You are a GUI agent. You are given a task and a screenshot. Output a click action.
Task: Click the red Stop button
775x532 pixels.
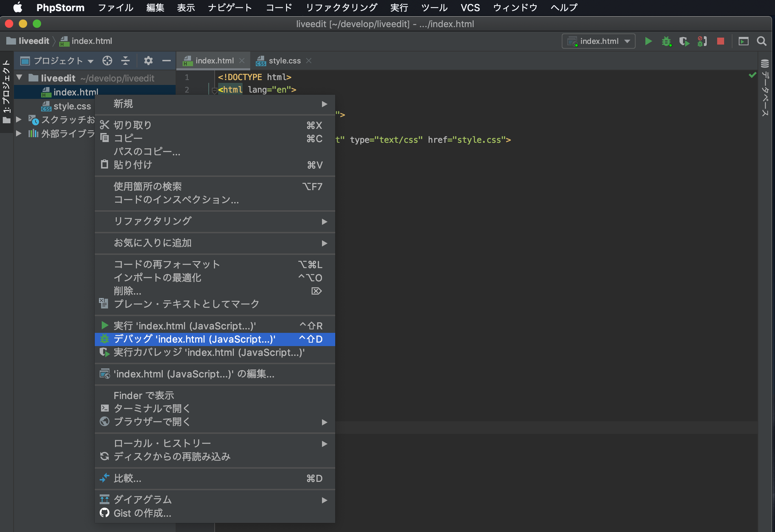click(x=720, y=41)
